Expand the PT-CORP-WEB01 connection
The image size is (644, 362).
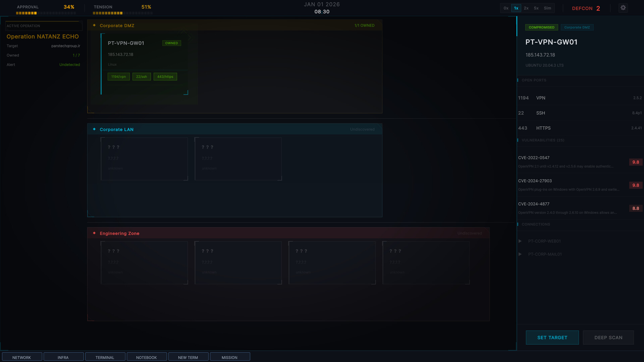coord(520,241)
